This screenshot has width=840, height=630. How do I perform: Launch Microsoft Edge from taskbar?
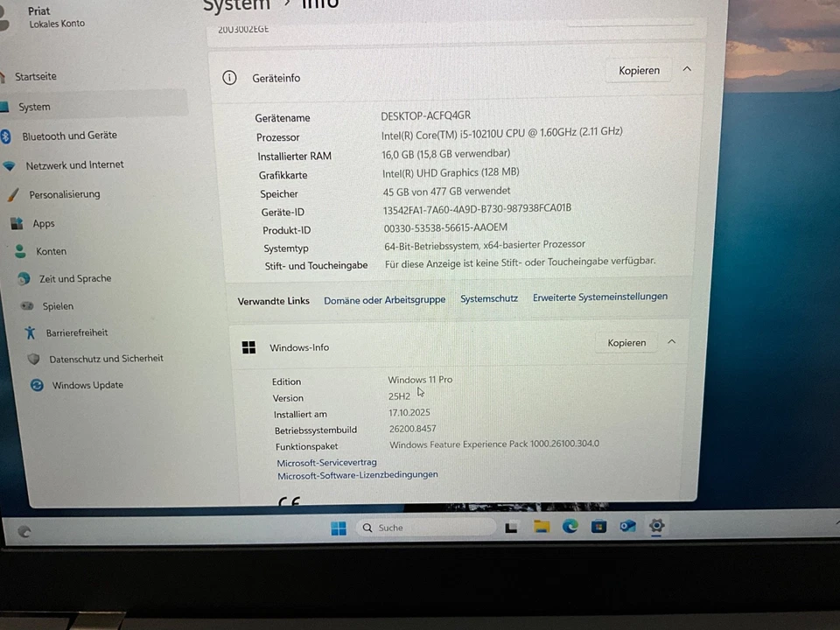pos(570,527)
